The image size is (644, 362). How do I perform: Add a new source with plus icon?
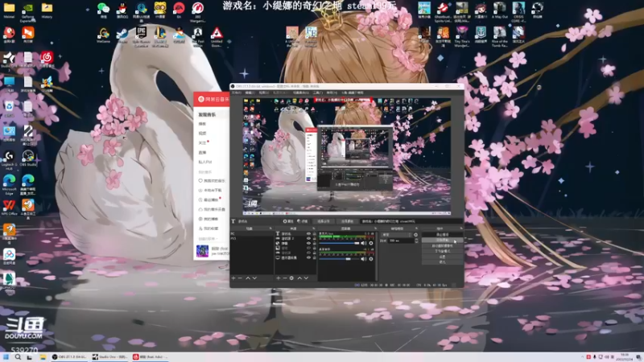tap(278, 278)
